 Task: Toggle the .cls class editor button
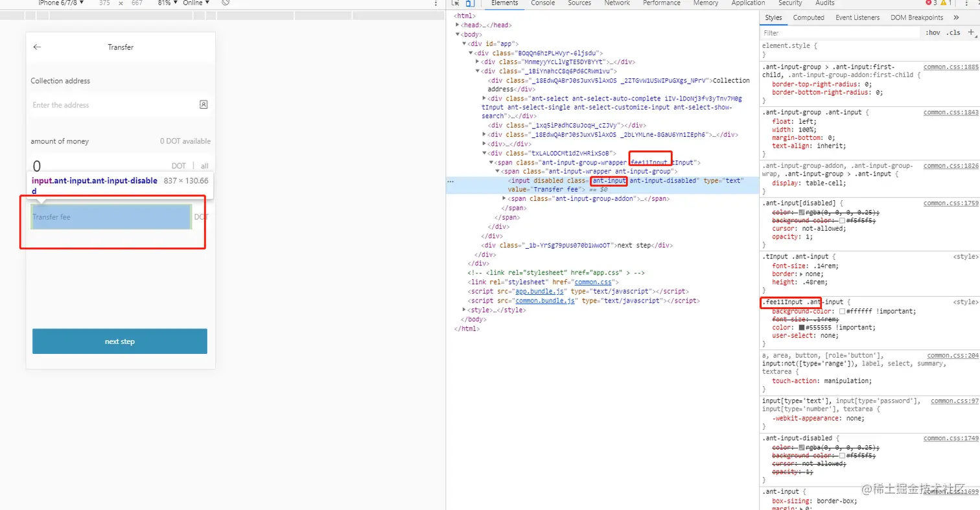(x=953, y=32)
